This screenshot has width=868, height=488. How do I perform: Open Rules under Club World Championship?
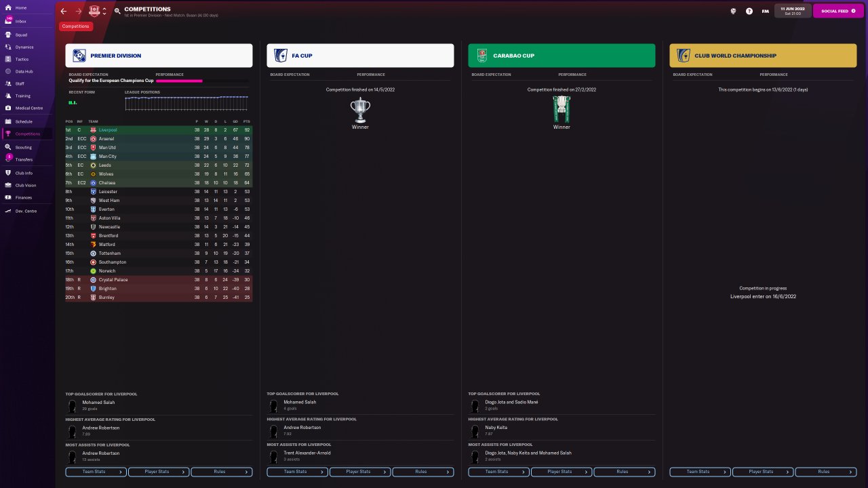pos(826,472)
